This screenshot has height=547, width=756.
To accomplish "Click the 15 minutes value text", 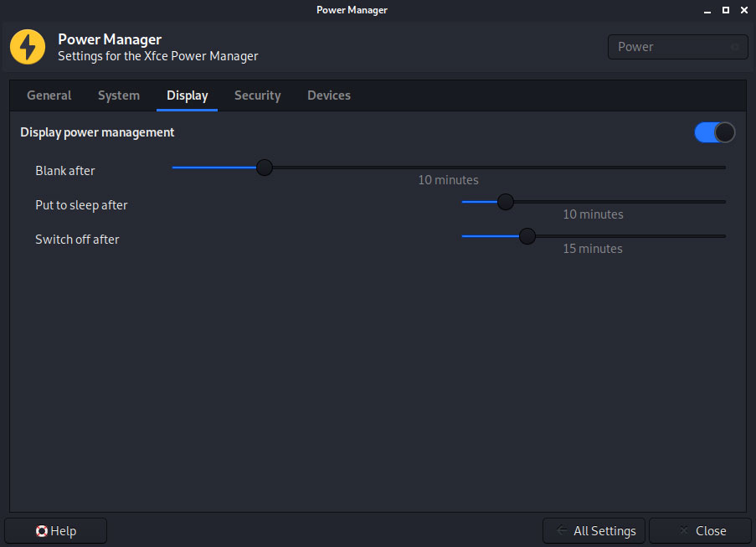I will pyautogui.click(x=593, y=249).
